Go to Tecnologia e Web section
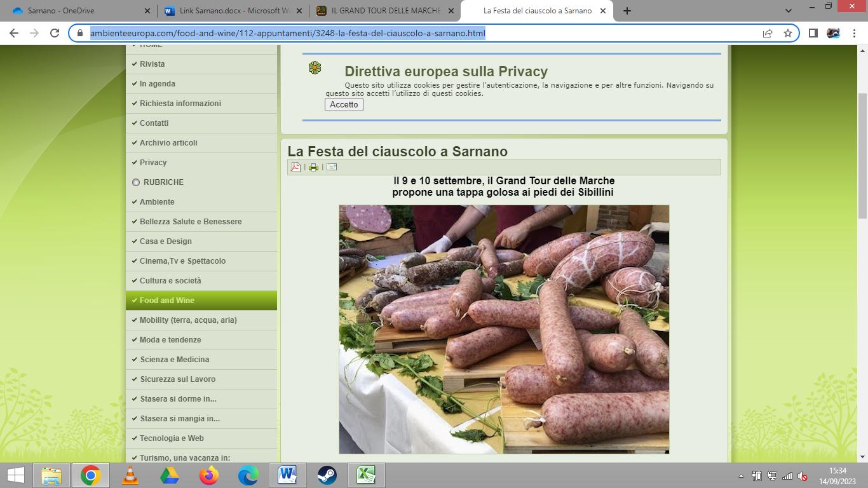This screenshot has height=488, width=868. [201, 438]
